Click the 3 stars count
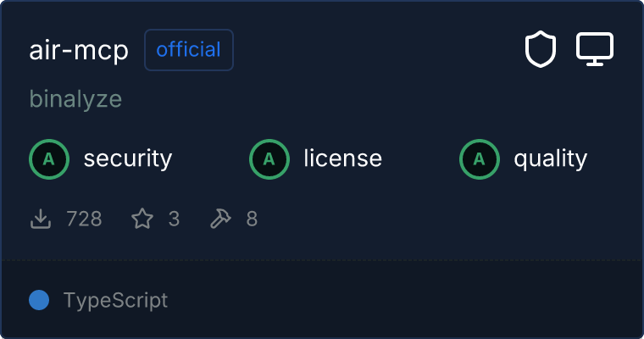The image size is (644, 339). [174, 219]
